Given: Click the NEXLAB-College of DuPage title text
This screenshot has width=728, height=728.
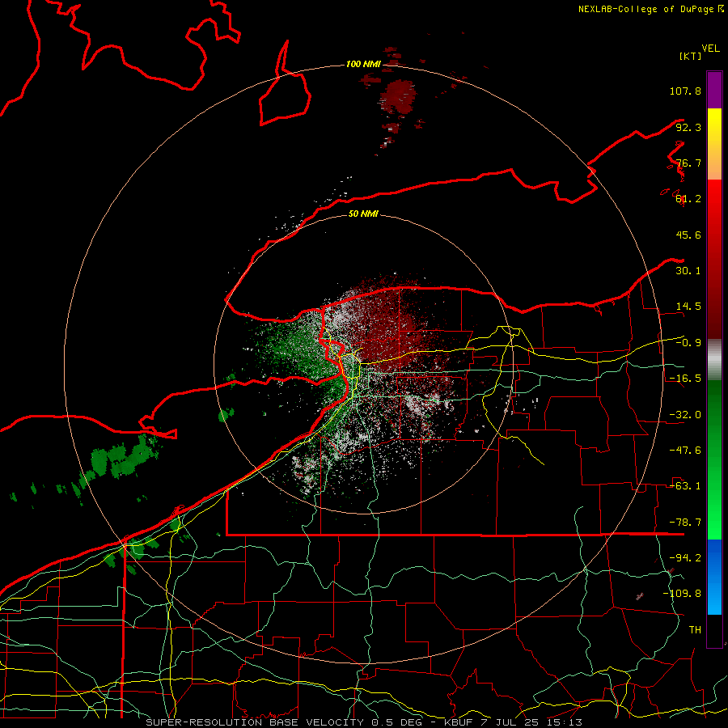Looking at the screenshot, I should [646, 9].
